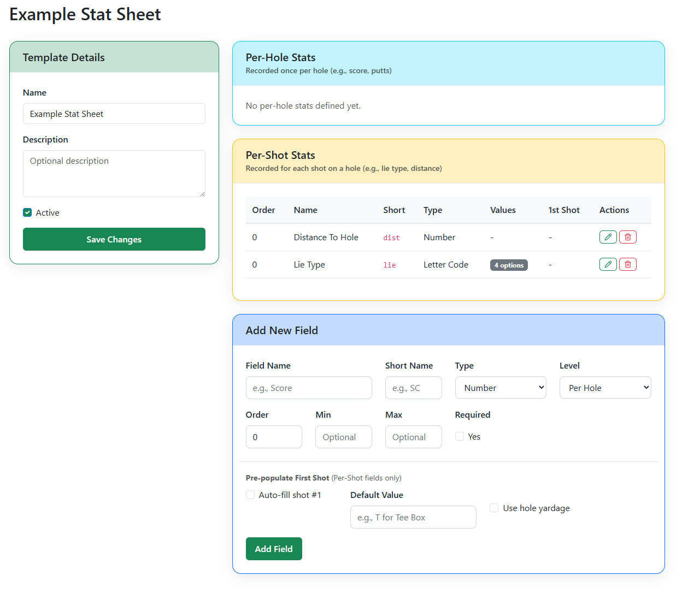Viewport: 700px width, 599px height.
Task: Click the Save Changes button
Action: click(114, 239)
